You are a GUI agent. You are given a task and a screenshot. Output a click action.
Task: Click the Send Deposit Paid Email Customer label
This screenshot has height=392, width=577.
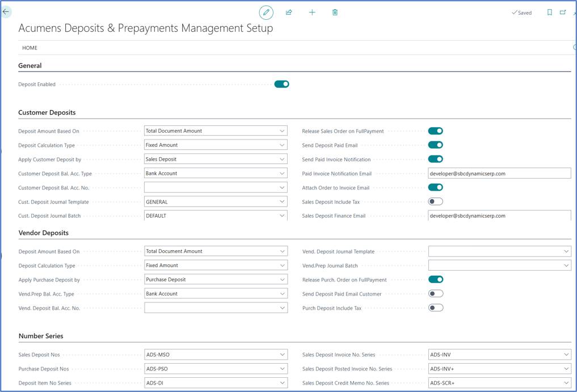click(342, 294)
